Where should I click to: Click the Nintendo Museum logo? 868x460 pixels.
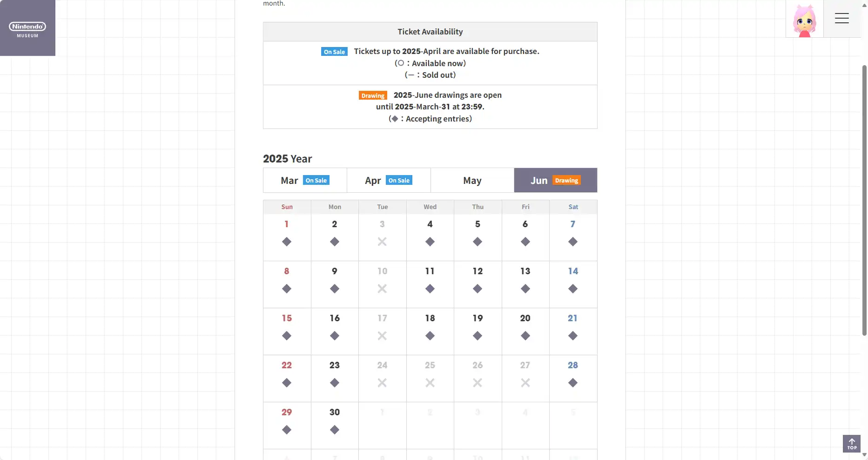coord(27,28)
